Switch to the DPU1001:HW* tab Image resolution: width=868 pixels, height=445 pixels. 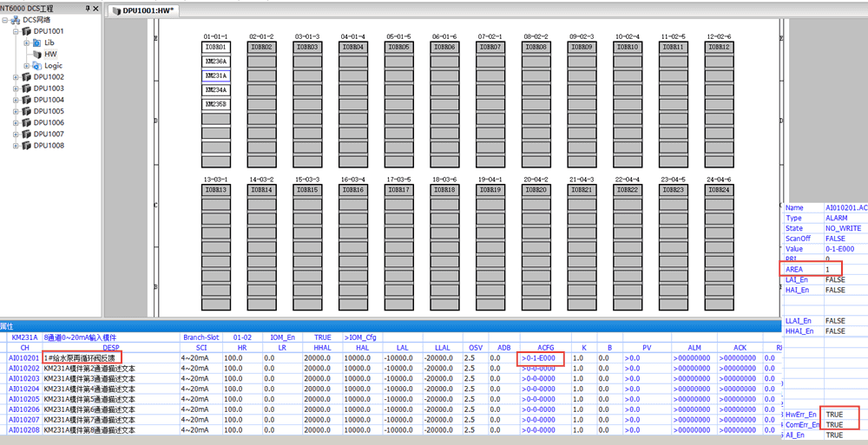pyautogui.click(x=143, y=11)
